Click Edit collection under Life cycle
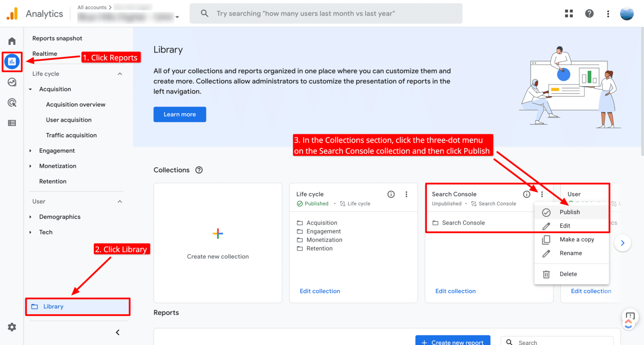The image size is (644, 345). [x=320, y=291]
